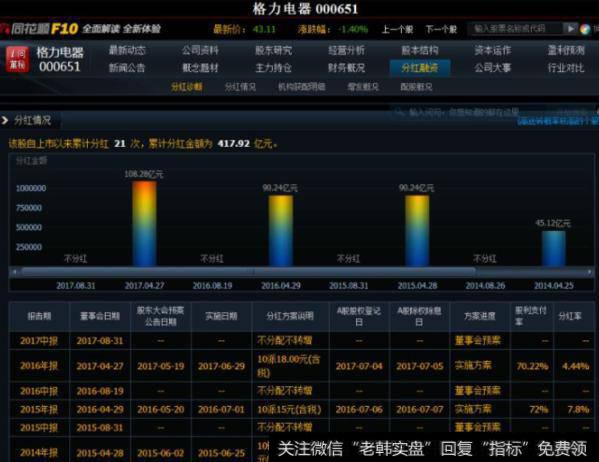
Task: Click the chevron icon beside 分红情况 heading
Action: coord(5,121)
